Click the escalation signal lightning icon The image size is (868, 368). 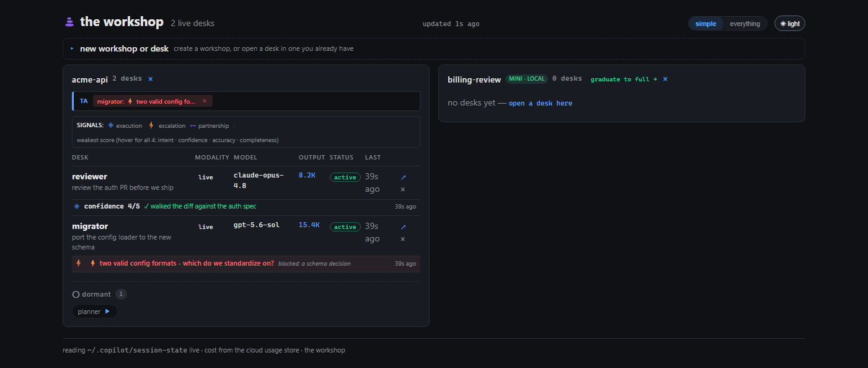(x=151, y=125)
